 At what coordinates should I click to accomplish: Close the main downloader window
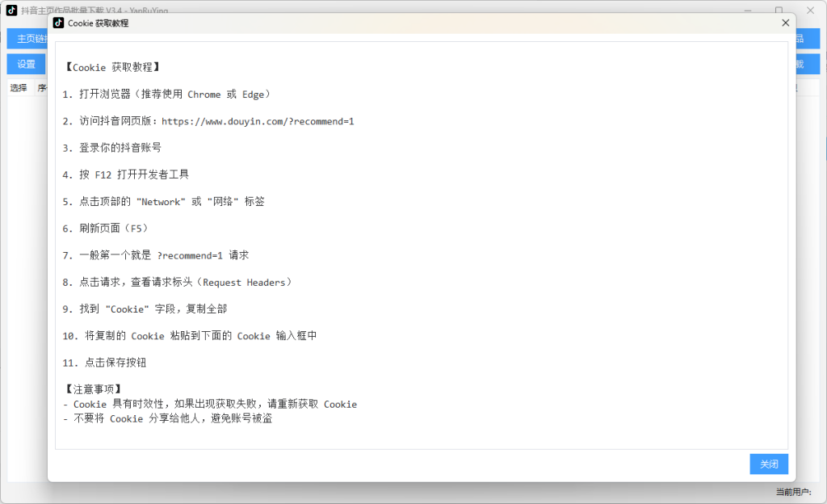coord(810,10)
